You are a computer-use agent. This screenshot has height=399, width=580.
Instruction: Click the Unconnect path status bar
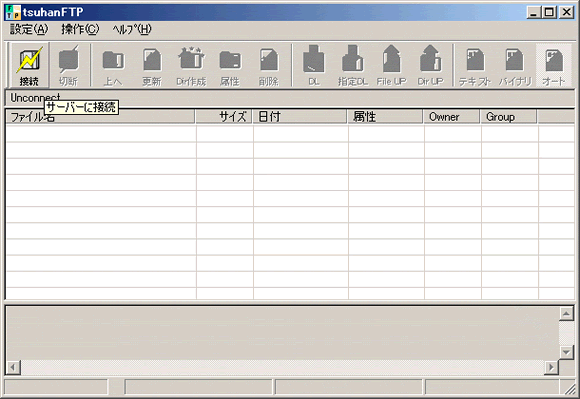tap(290, 98)
